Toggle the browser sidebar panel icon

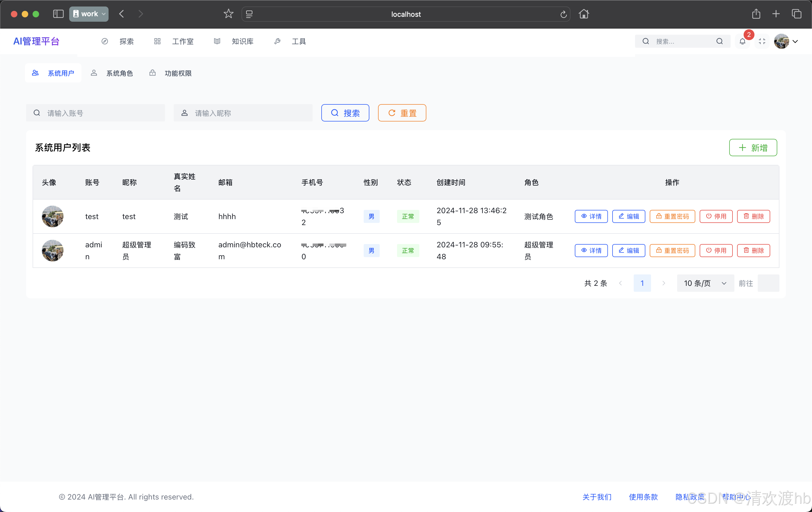[58, 14]
